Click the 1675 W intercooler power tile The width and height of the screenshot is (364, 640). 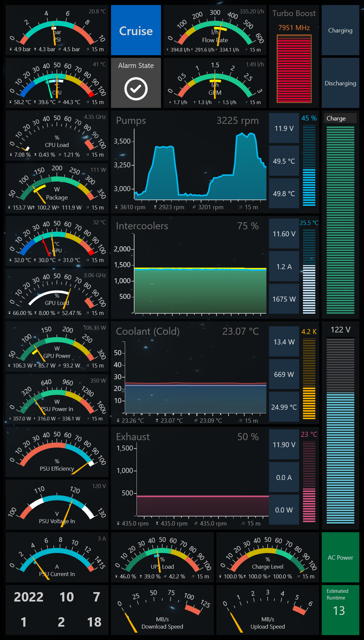point(284,299)
